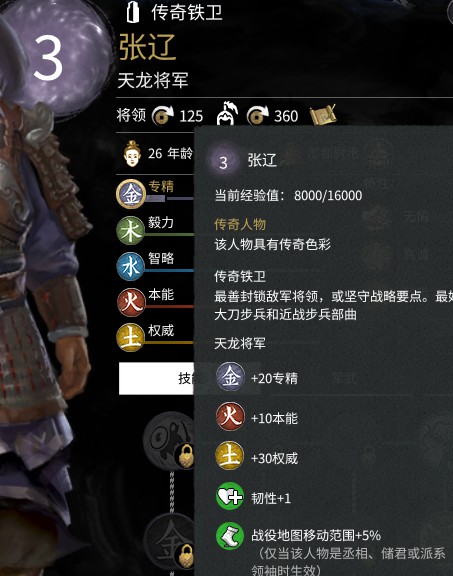
Task: Click the +20专精 metal bonus icon in tooltip
Action: (x=230, y=377)
